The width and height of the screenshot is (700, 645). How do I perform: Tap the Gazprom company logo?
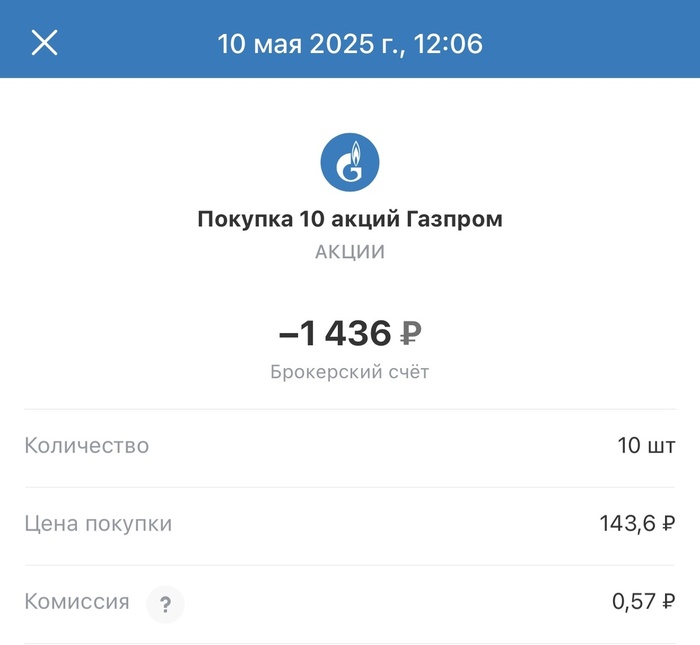350,161
